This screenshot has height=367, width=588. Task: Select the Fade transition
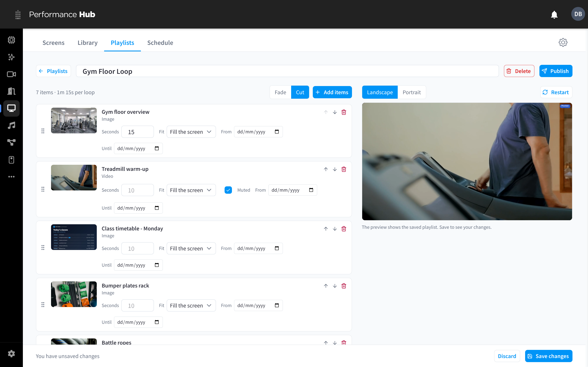280,92
